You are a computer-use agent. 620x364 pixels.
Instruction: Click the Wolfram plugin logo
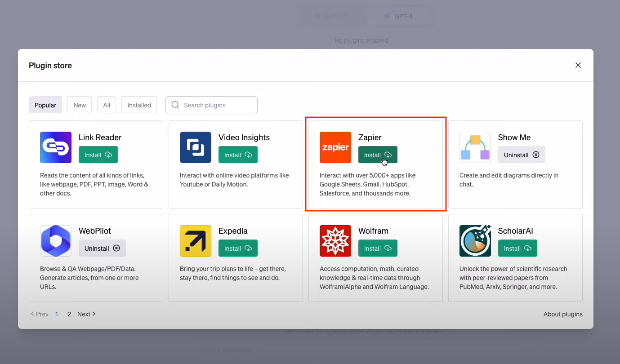[x=335, y=241]
